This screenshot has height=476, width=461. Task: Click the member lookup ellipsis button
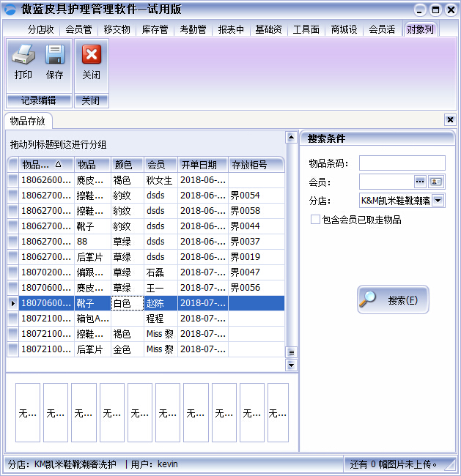click(x=420, y=182)
